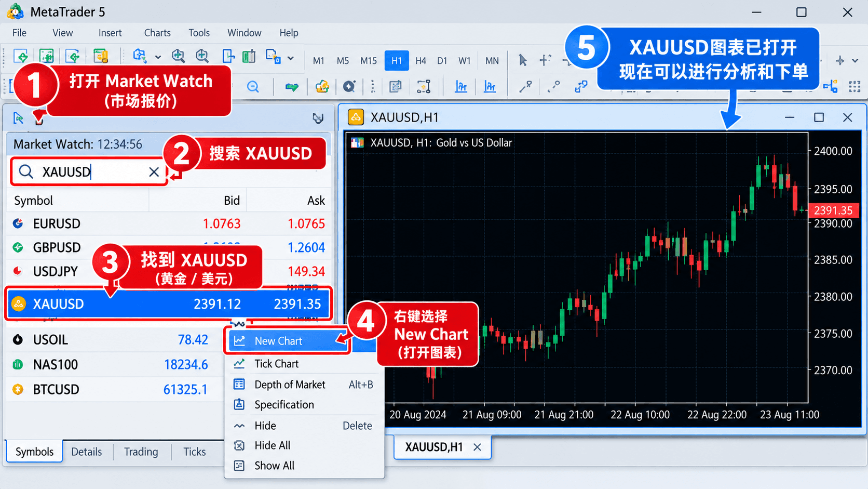Image resolution: width=868 pixels, height=489 pixels.
Task: Select the arrow cursor tool
Action: 523,60
